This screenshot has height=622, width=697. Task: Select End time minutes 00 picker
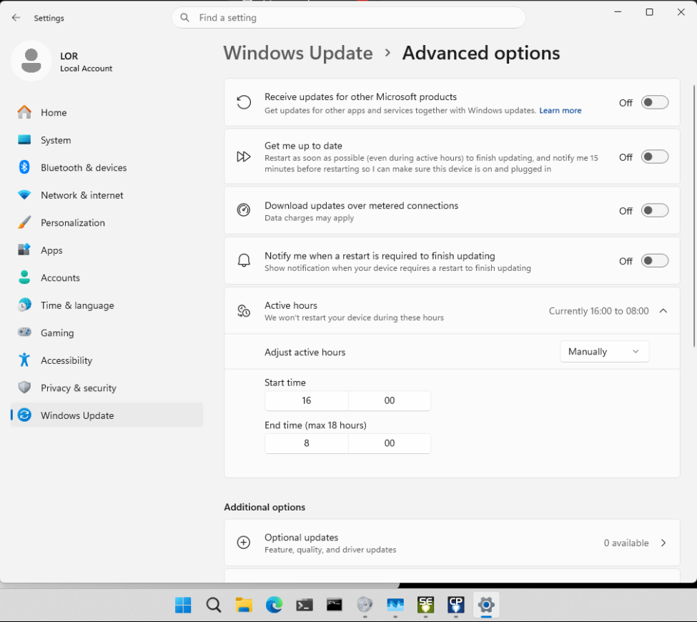pos(389,443)
